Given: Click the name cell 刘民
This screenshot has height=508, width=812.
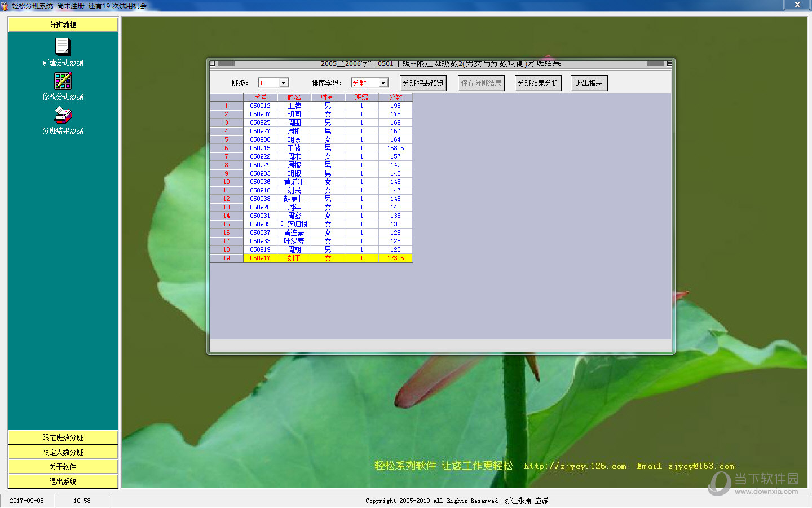Looking at the screenshot, I should coord(294,190).
